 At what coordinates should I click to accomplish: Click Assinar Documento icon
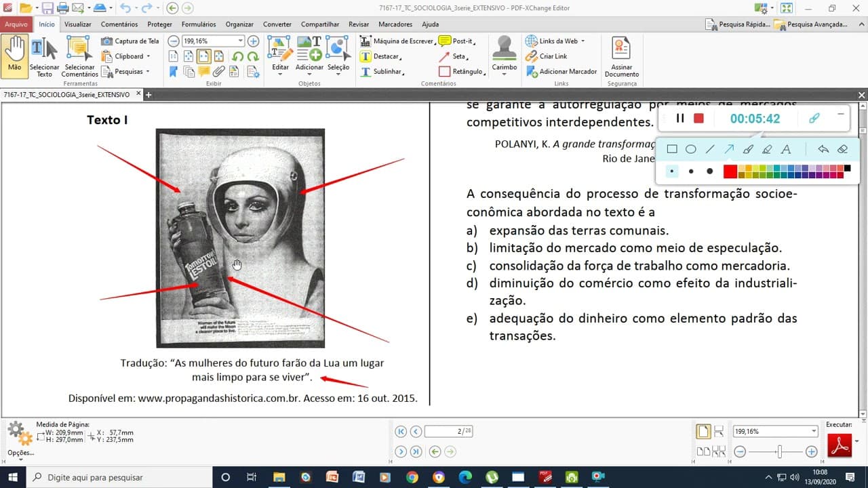coord(622,57)
